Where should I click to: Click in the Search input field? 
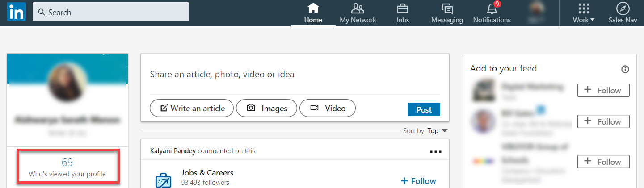[111, 13]
